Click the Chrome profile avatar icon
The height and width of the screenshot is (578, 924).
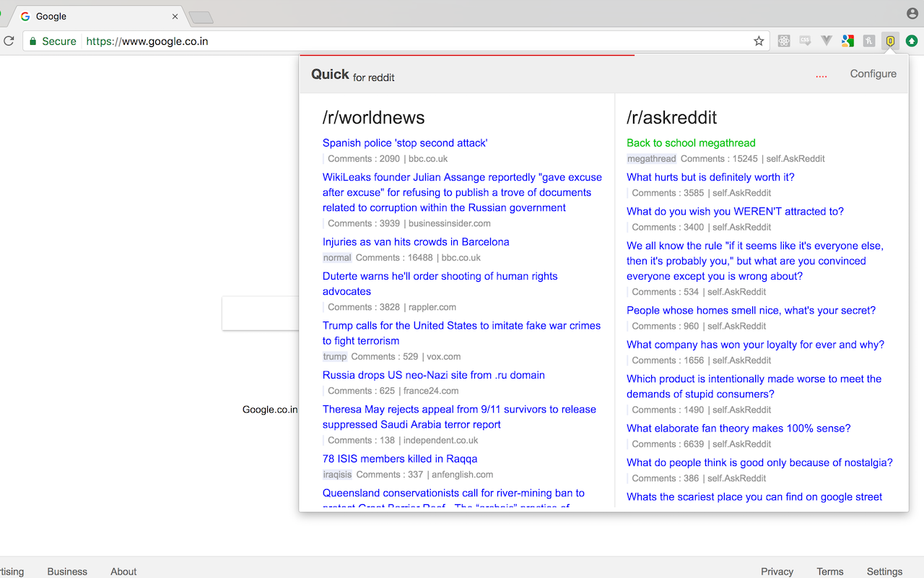(912, 14)
